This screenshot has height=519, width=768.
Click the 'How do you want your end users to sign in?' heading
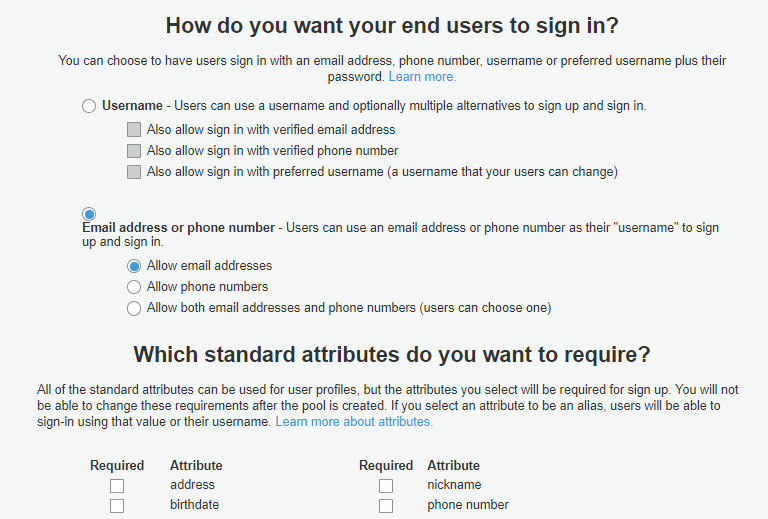pos(392,27)
